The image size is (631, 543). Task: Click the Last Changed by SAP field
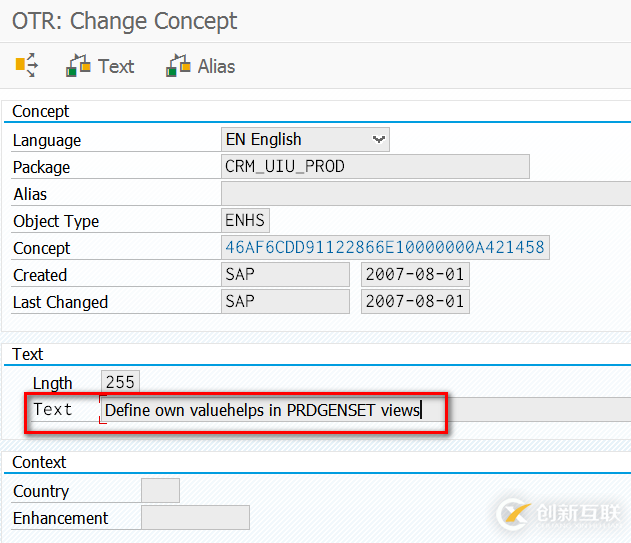pos(285,302)
